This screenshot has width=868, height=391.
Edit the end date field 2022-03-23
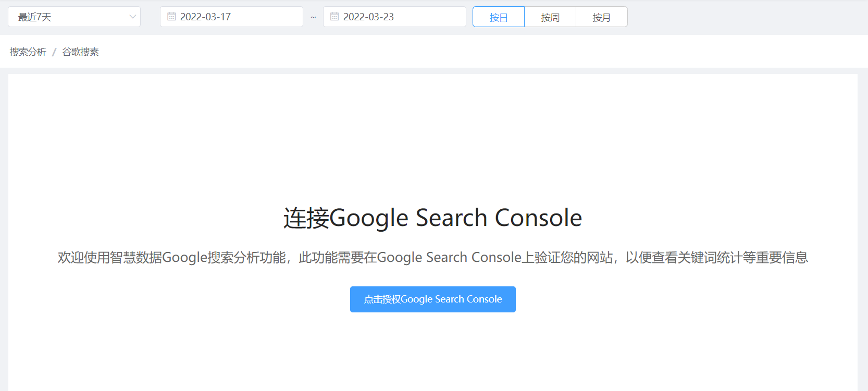click(x=394, y=17)
